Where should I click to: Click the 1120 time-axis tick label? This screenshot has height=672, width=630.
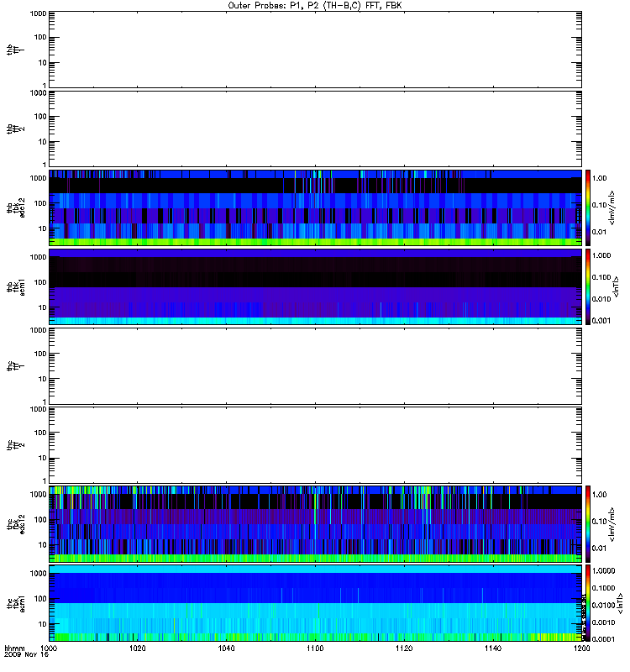pyautogui.click(x=404, y=648)
